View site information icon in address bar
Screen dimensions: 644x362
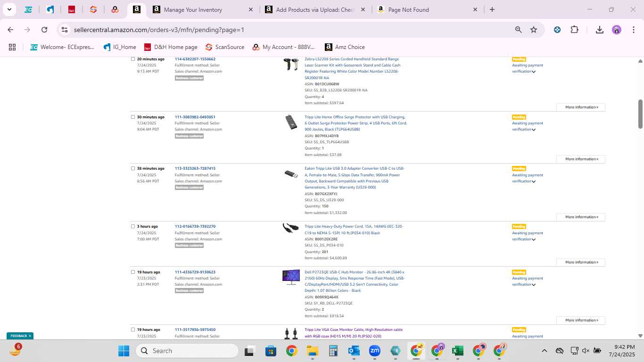coord(65,30)
